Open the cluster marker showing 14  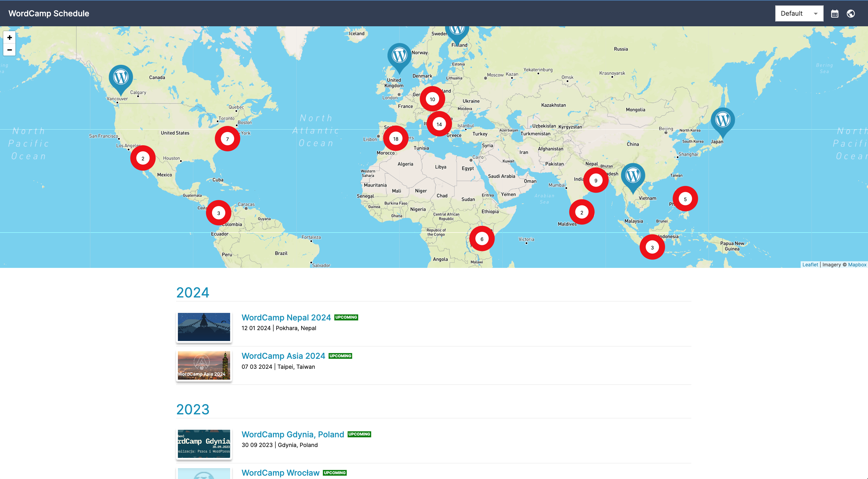tap(439, 124)
